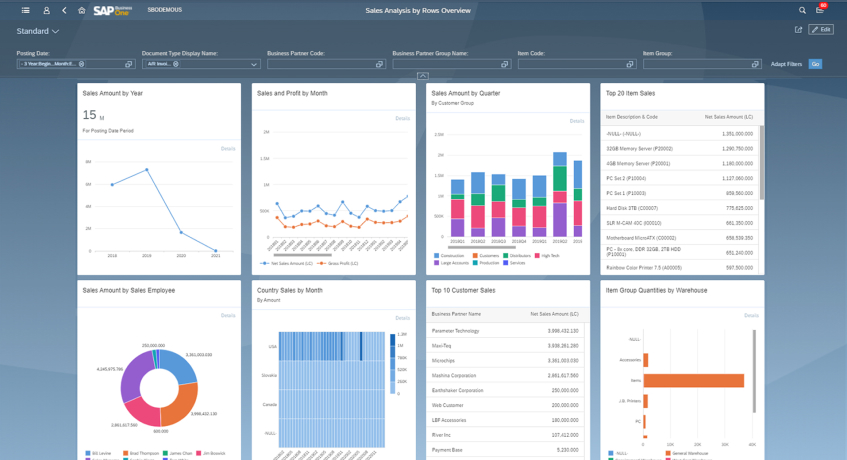Click the Adapt Filters link

(786, 64)
